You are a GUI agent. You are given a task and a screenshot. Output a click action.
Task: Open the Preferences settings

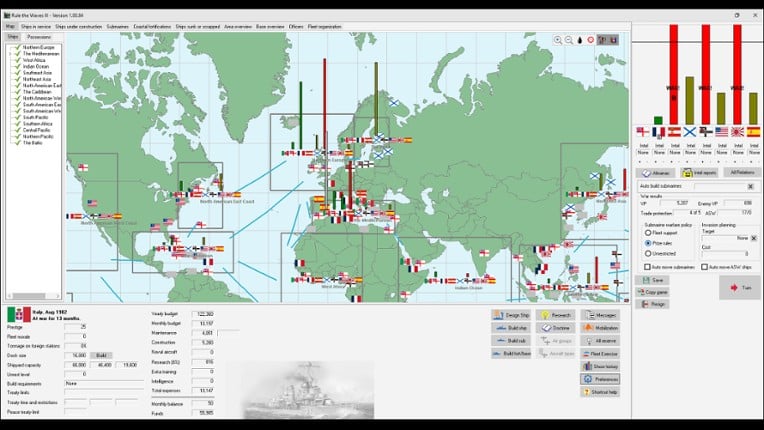599,380
